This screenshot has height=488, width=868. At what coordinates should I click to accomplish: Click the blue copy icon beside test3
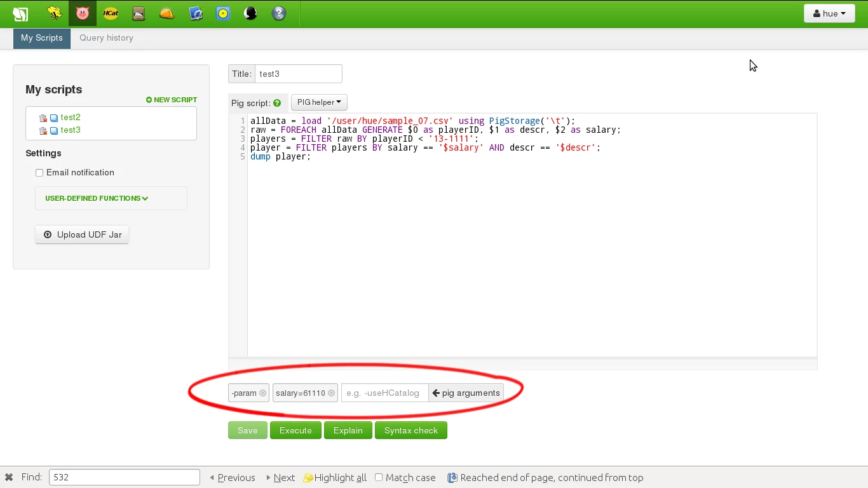(54, 130)
